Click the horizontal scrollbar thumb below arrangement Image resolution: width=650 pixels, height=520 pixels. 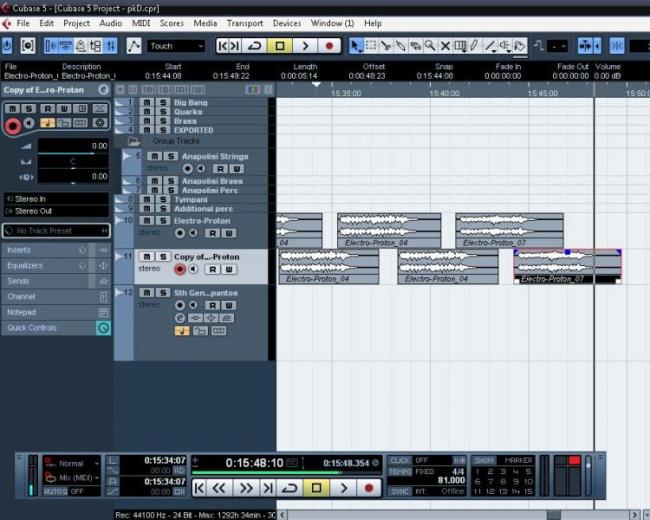(x=553, y=515)
